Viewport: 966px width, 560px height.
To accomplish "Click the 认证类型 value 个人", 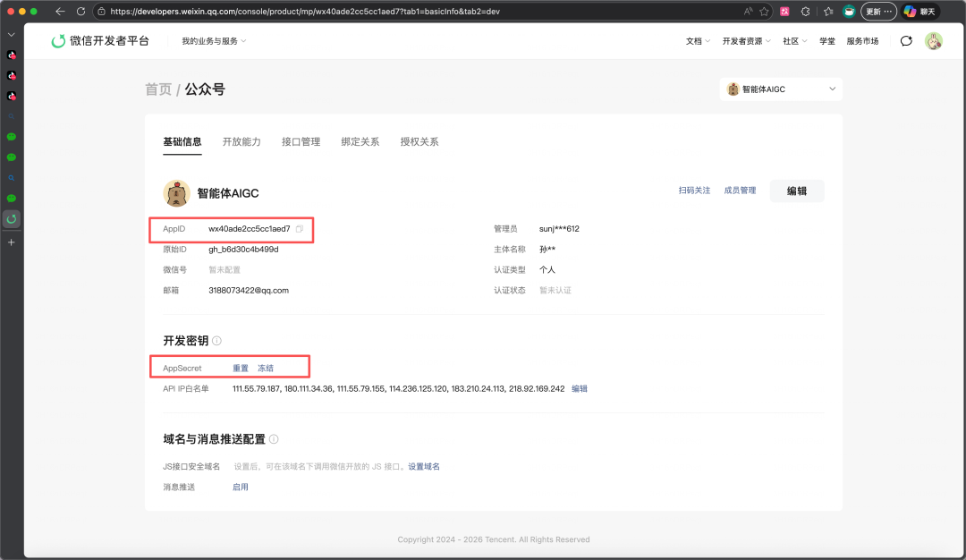I will click(x=547, y=270).
